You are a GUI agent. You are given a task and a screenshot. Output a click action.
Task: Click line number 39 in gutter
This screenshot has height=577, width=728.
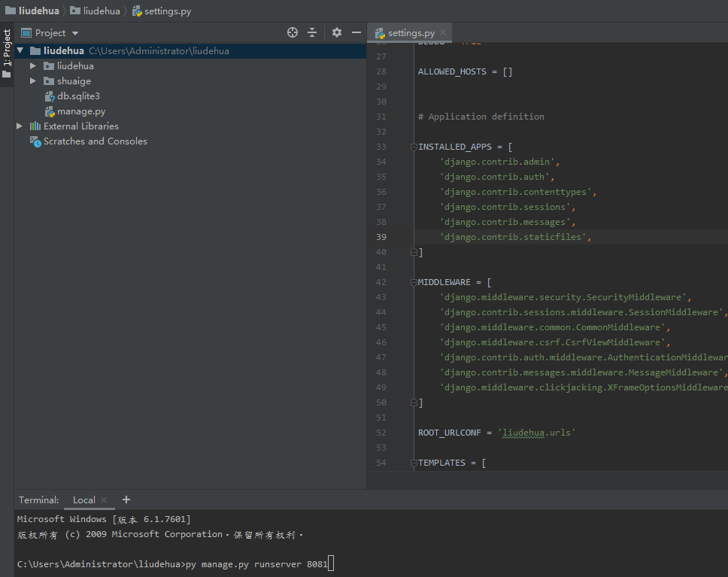pos(381,237)
